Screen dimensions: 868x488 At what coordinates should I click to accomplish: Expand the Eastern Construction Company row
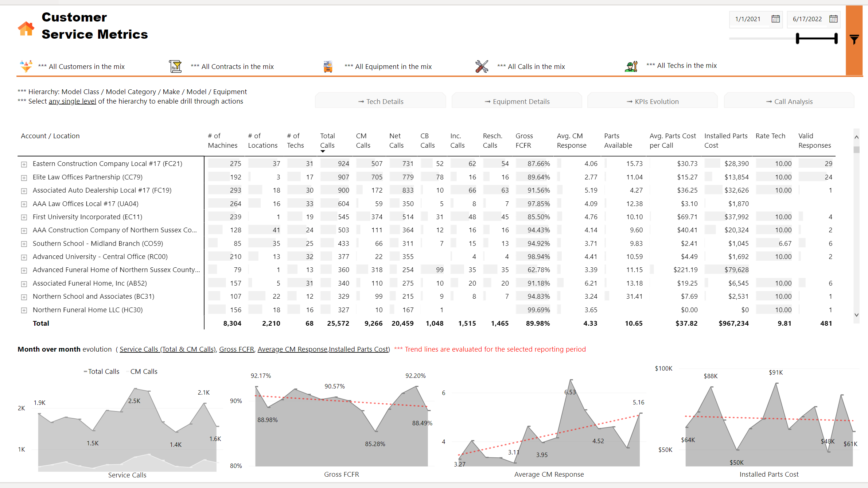coord(24,164)
